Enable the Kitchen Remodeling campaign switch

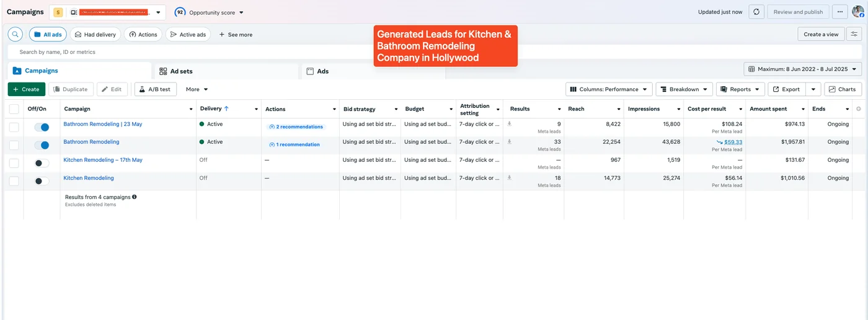tap(42, 181)
